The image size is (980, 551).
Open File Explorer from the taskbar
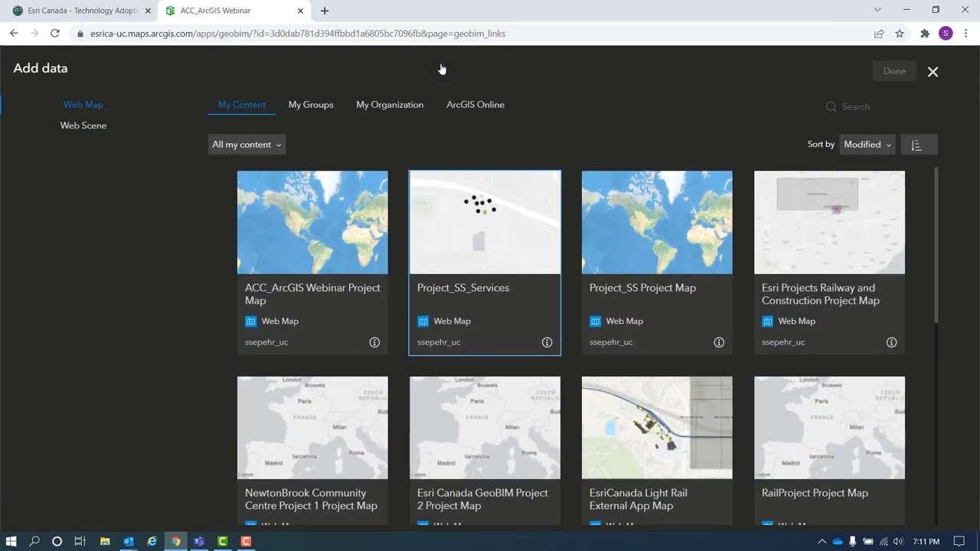(105, 541)
